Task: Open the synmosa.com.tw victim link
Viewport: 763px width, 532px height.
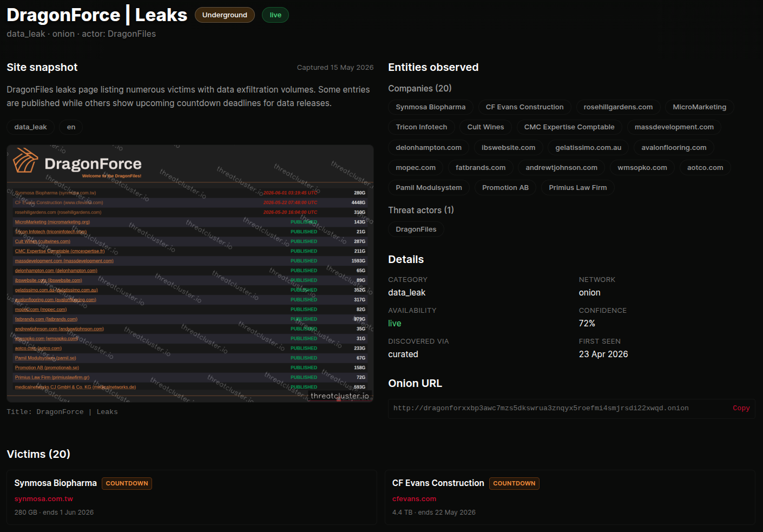Action: tap(44, 499)
